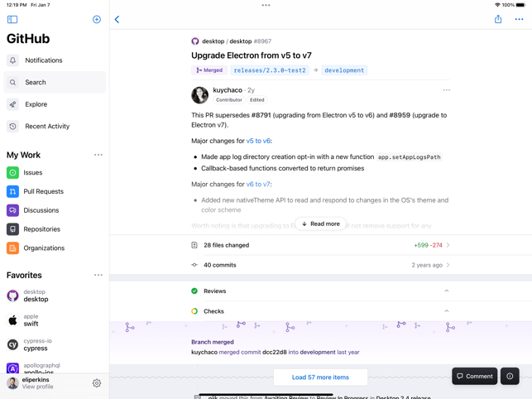
Task: Open Explore in the sidebar
Action: pyautogui.click(x=55, y=104)
